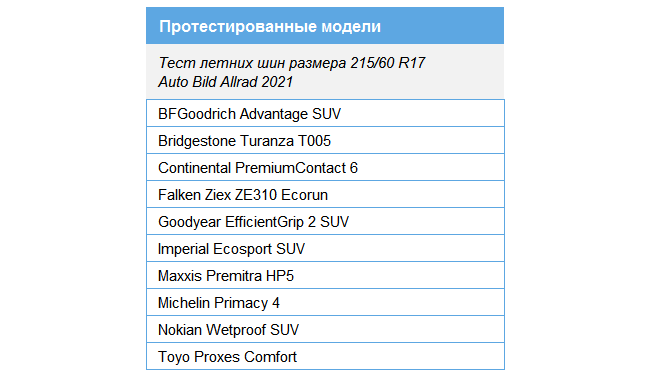The width and height of the screenshot is (650, 376).
Task: Click the word Ecorun in Falken row
Action: pos(304,195)
